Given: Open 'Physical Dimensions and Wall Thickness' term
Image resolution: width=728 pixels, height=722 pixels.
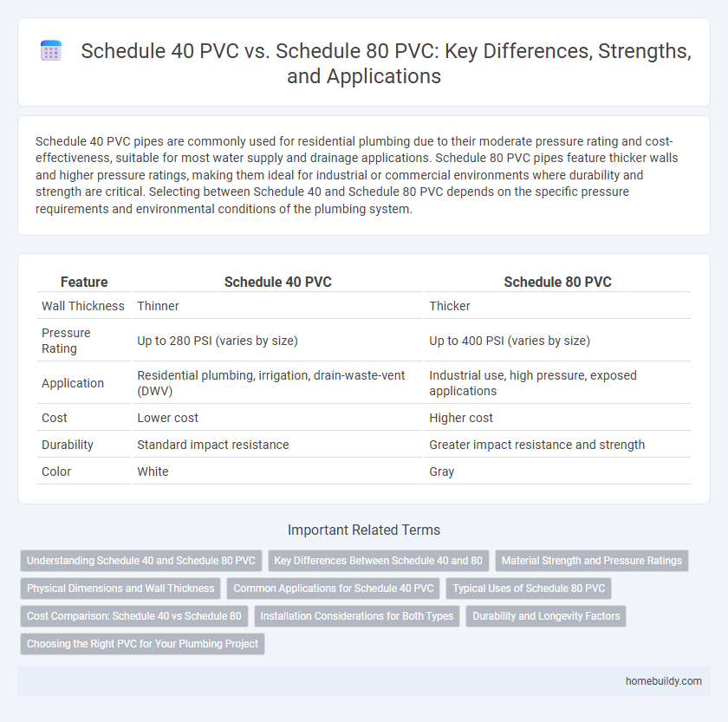Looking at the screenshot, I should point(120,589).
